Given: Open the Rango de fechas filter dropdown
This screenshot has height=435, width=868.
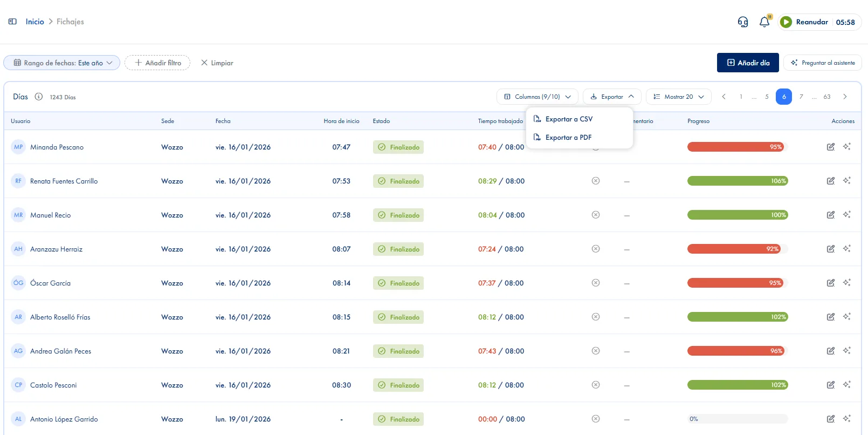Looking at the screenshot, I should coord(62,63).
